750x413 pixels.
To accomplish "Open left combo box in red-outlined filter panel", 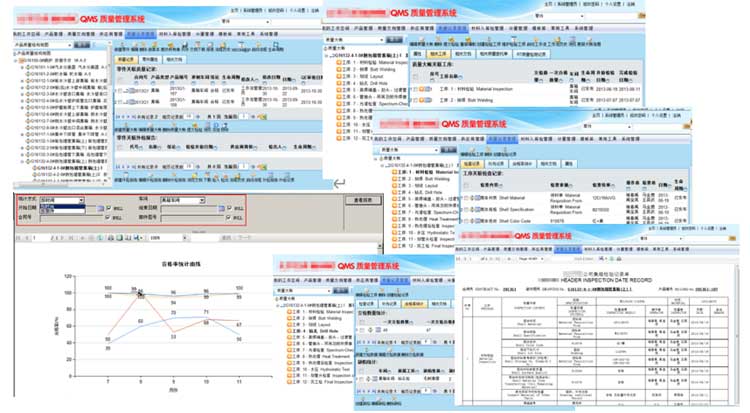I will [62, 200].
